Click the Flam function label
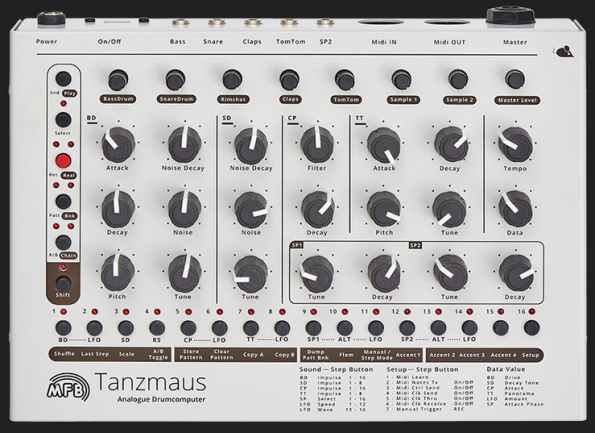This screenshot has height=433, width=595. point(346,355)
